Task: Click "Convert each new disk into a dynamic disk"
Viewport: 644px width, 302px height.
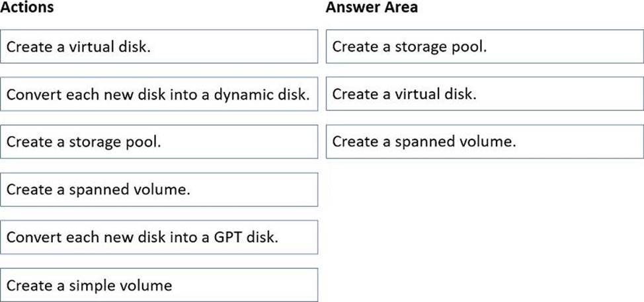Action: click(x=159, y=94)
